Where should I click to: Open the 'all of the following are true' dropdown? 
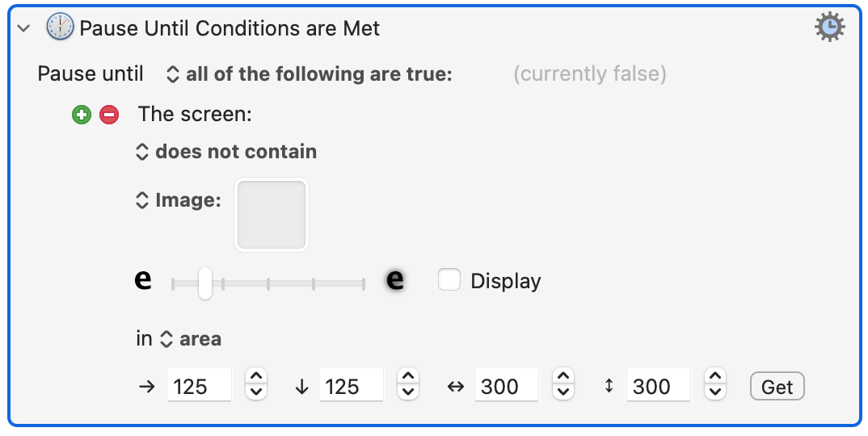pyautogui.click(x=310, y=74)
